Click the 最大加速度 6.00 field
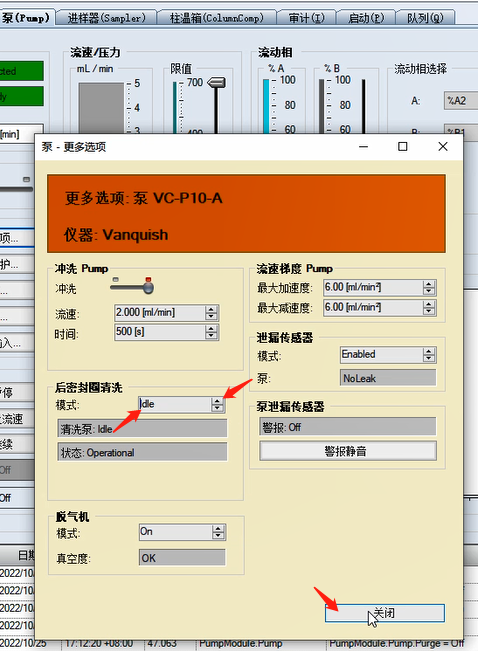The width and height of the screenshot is (478, 651). (373, 287)
